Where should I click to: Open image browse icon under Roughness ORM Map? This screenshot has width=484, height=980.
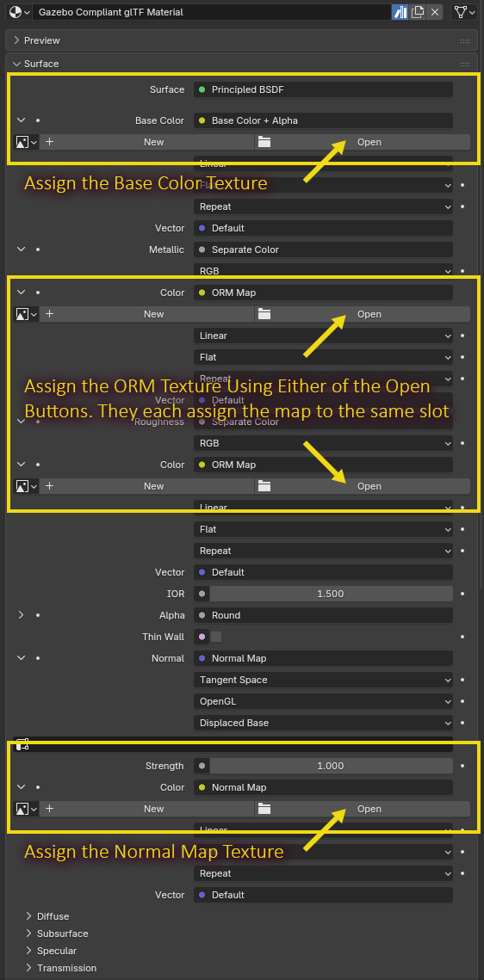(26, 485)
